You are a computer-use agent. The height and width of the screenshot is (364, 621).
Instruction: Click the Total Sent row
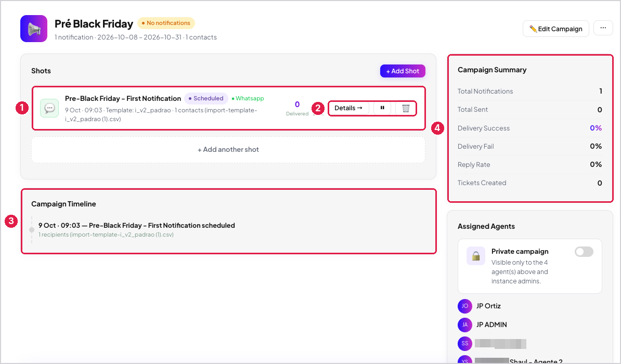coord(529,109)
